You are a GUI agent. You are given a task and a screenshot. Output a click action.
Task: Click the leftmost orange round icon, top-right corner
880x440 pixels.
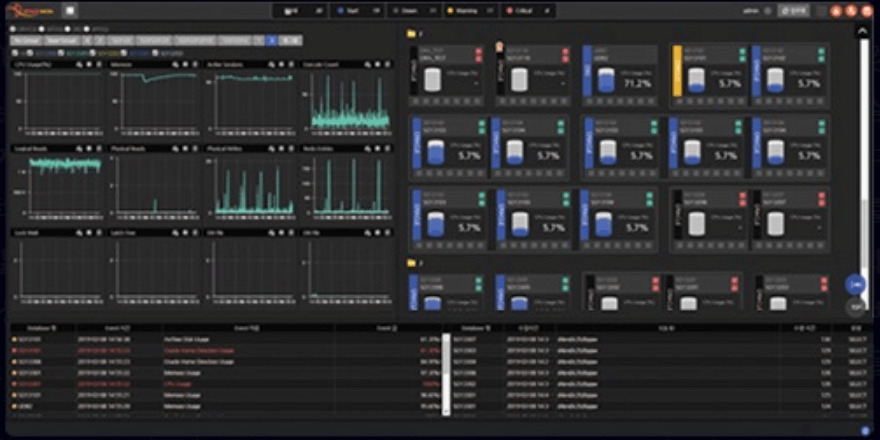(836, 11)
